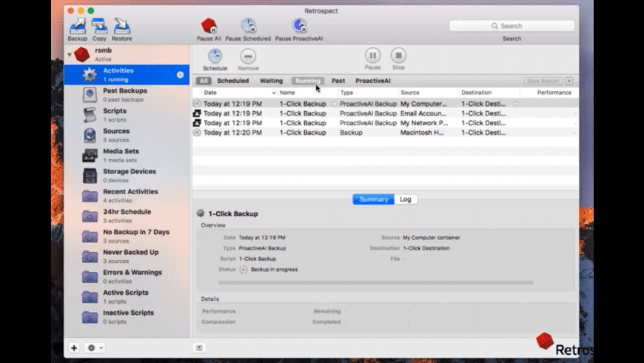
Task: Click the Save Report button
Action: (x=543, y=81)
